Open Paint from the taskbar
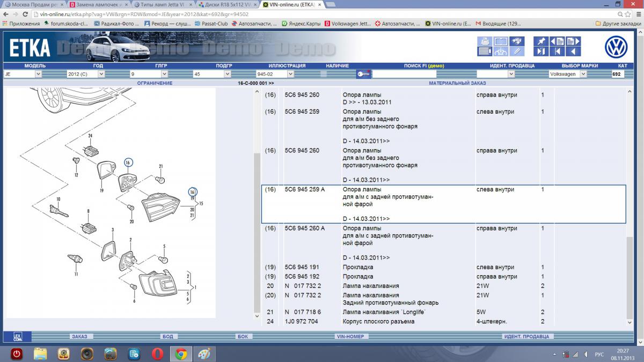644x362 pixels. [204, 354]
